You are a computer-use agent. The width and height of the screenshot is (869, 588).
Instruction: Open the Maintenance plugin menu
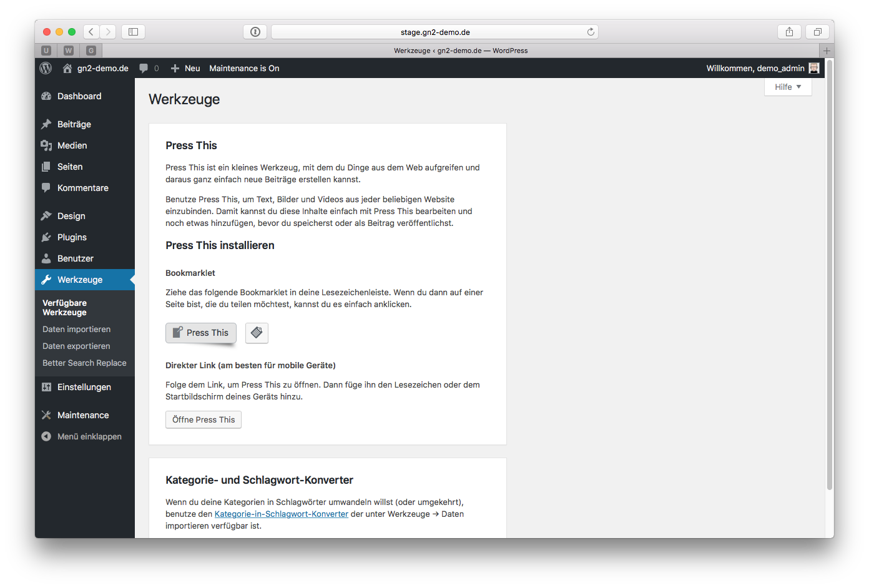[x=85, y=415]
